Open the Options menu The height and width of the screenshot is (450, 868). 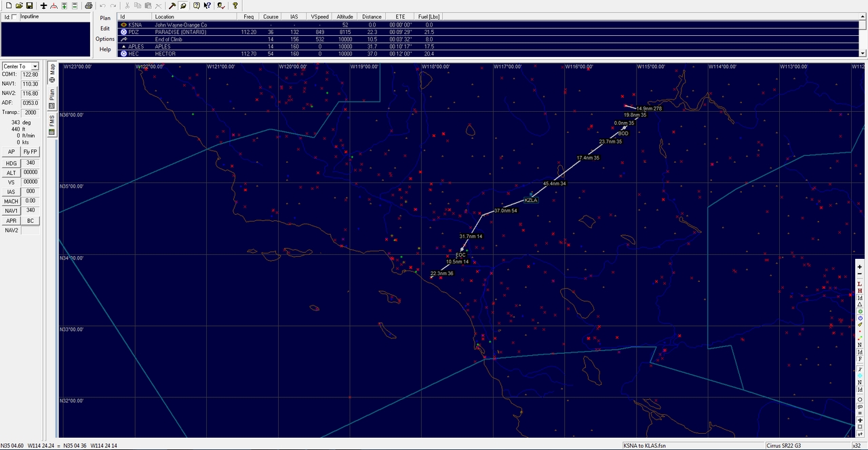pos(105,39)
